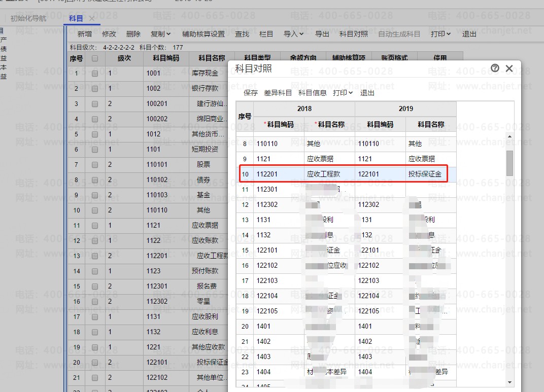Click 科目信息 in the dialog

click(312, 93)
